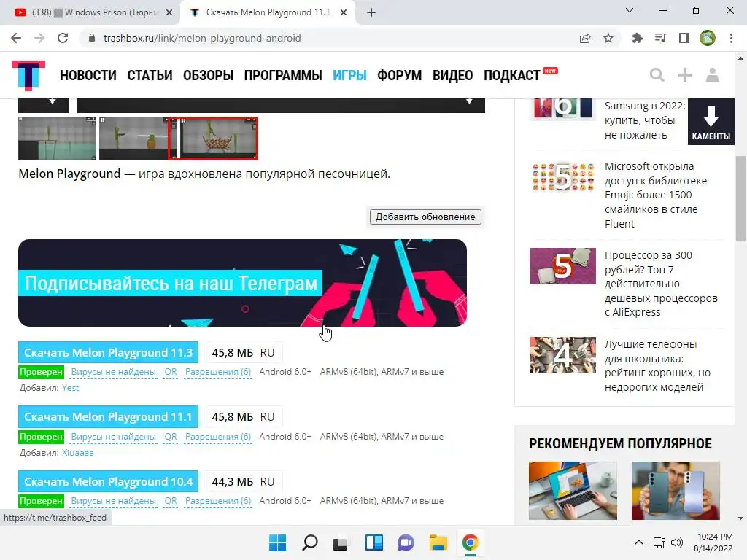This screenshot has height=560, width=747.
Task: Show QR code for version 11.3
Action: pyautogui.click(x=171, y=372)
